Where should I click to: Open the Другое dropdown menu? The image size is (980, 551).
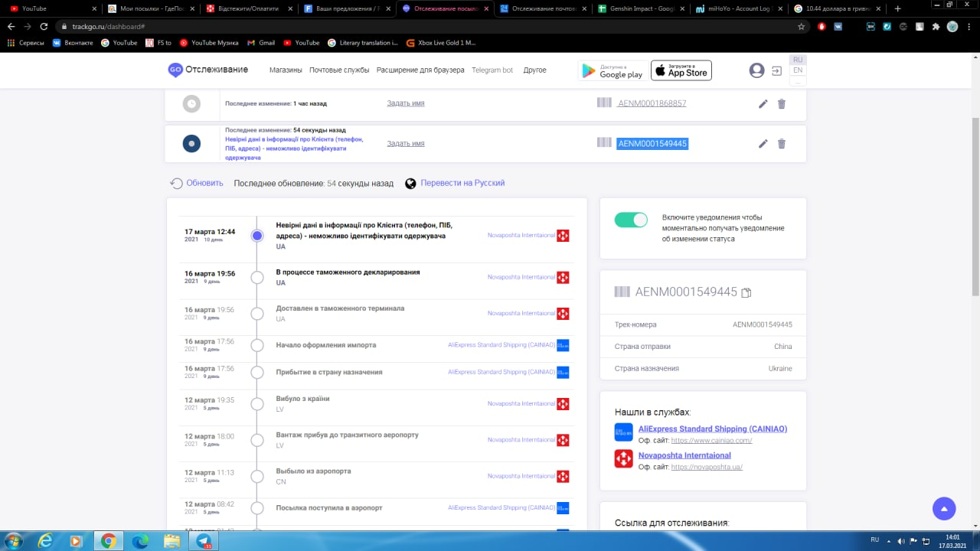534,70
